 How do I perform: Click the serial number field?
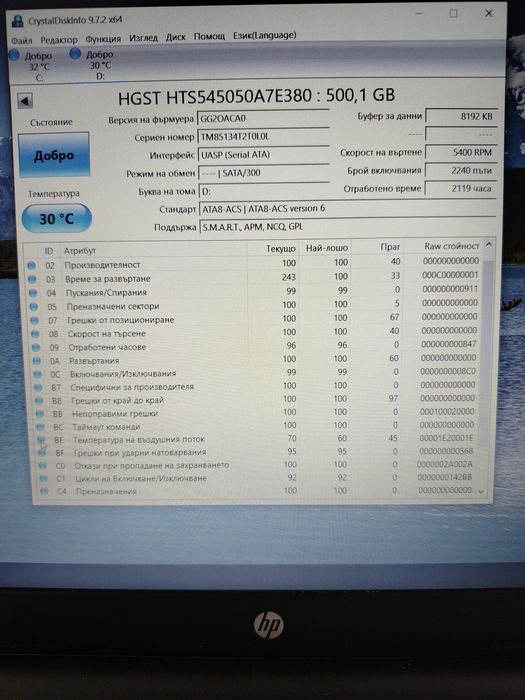pos(263,136)
